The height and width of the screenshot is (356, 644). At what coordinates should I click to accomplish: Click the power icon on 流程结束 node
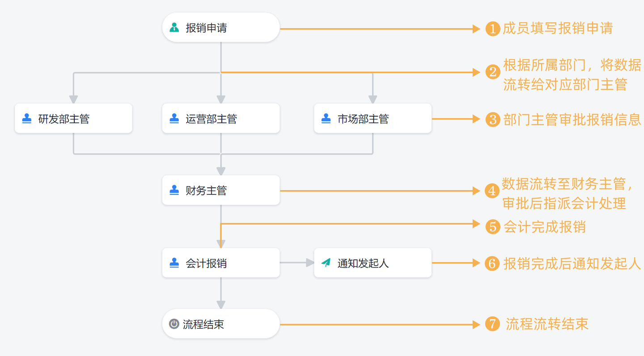tap(174, 324)
